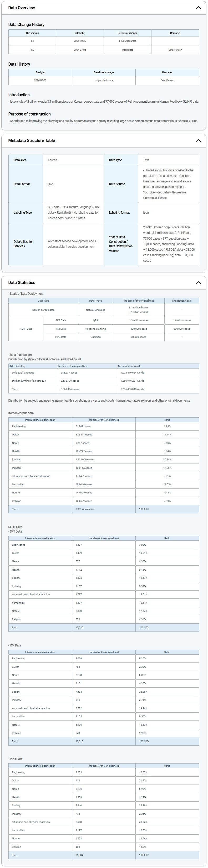
Task: Click the 13,225 SFT Sum cell
Action: click(x=79, y=627)
